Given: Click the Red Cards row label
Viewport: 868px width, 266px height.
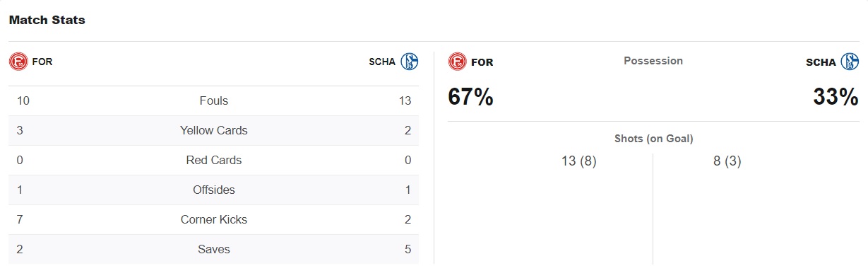Looking at the screenshot, I should click(x=214, y=160).
